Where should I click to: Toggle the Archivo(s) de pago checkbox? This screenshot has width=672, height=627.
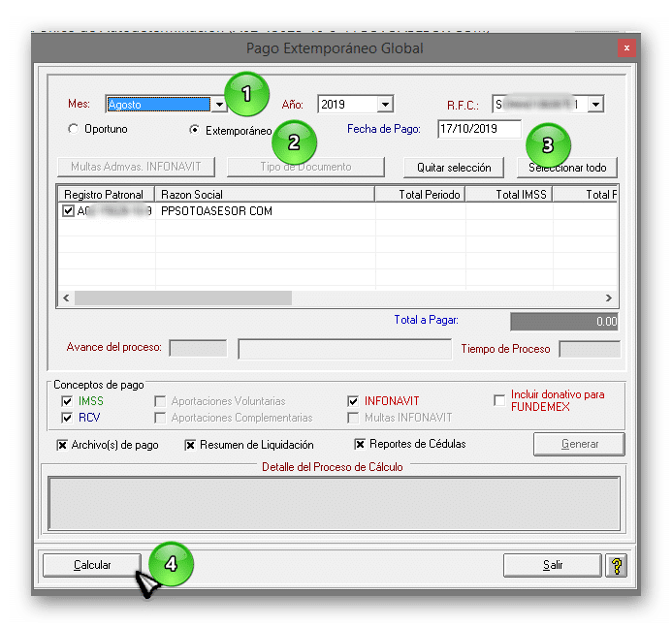62,445
